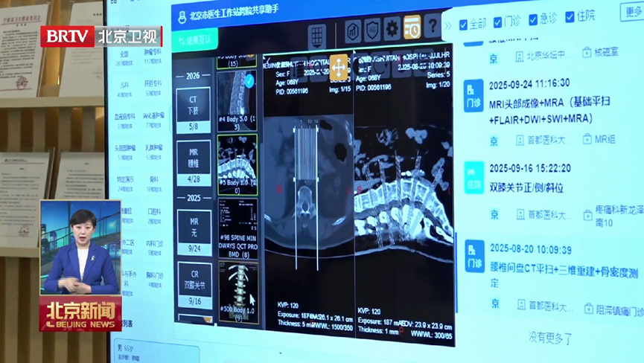The image size is (644, 363).
Task: Open the #98 SPINE QCT PRO BMD thumbnail
Action: coord(238,229)
